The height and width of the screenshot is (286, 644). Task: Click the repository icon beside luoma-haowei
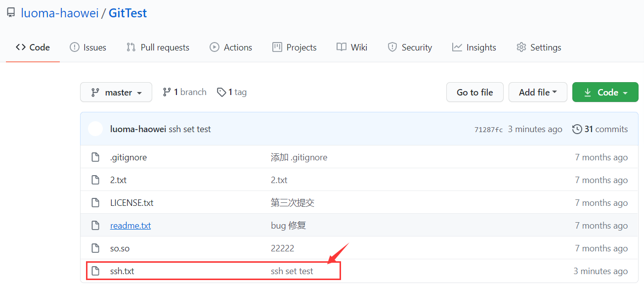(11, 13)
